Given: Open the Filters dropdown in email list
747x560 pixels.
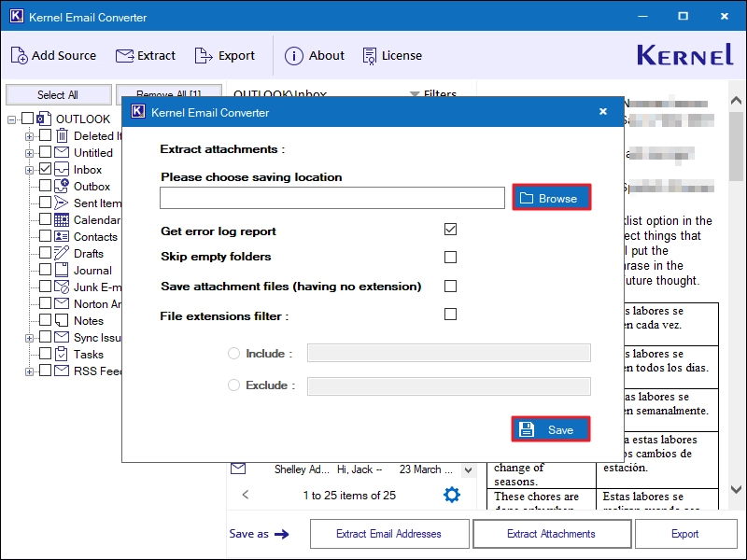Looking at the screenshot, I should 433,93.
